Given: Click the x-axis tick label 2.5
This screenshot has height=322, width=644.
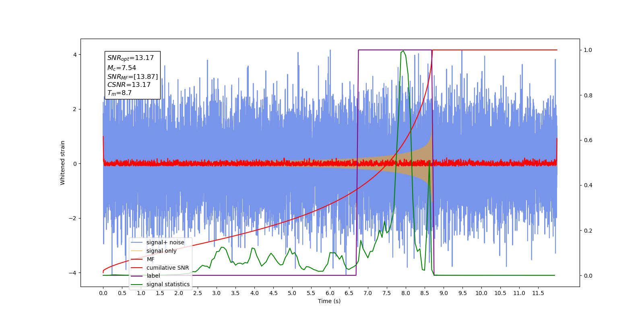Looking at the screenshot, I should (x=198, y=293).
